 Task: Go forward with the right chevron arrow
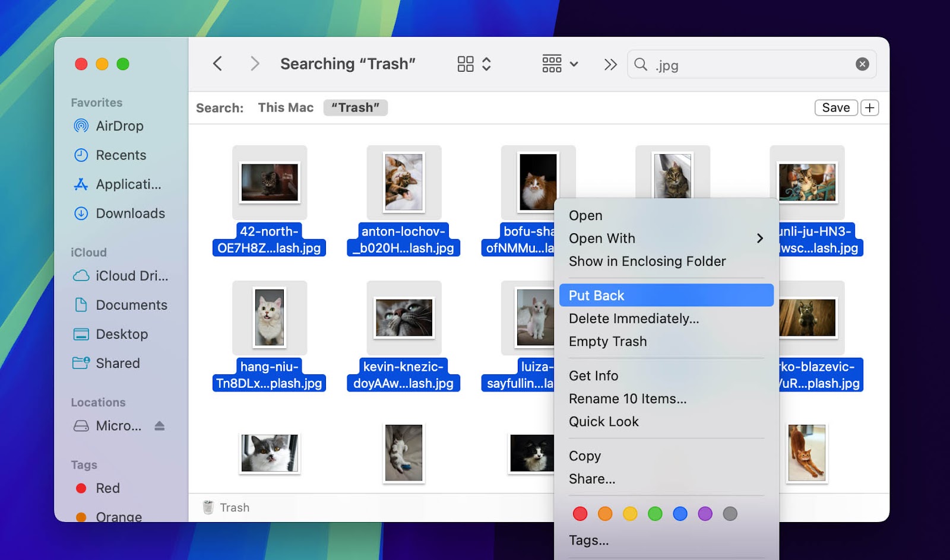[x=255, y=63]
